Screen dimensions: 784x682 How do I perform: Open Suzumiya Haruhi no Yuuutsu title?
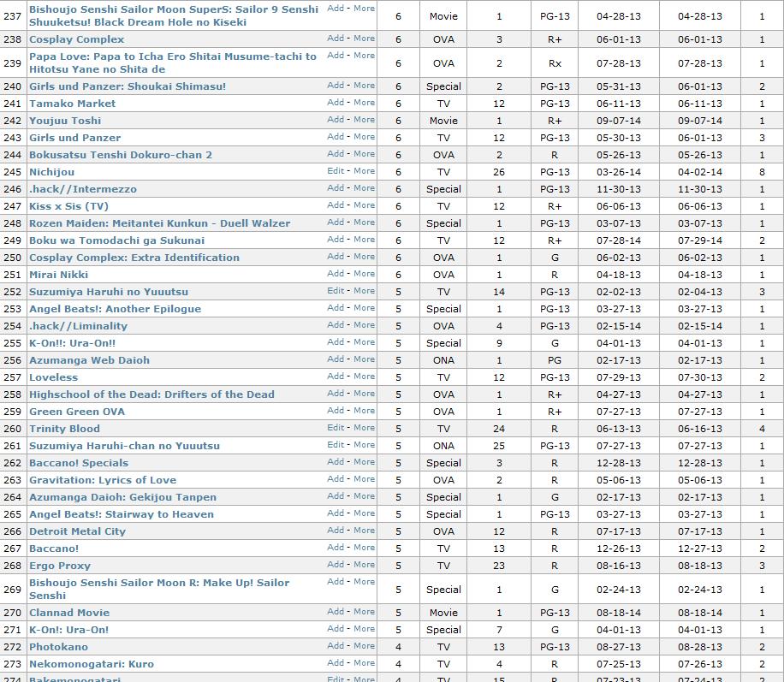pos(109,292)
